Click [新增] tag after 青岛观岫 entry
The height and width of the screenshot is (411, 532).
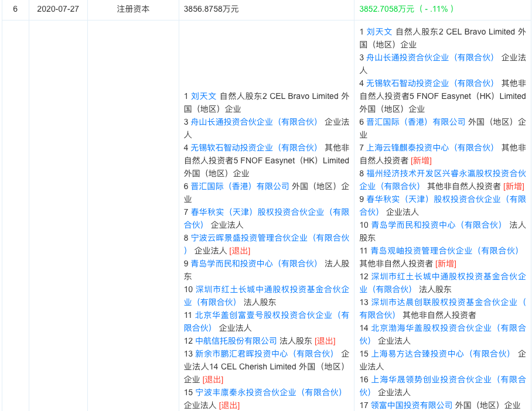tap(446, 264)
